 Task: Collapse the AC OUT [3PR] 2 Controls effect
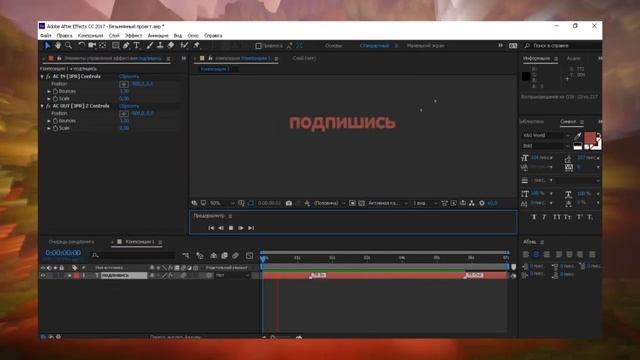pos(42,106)
